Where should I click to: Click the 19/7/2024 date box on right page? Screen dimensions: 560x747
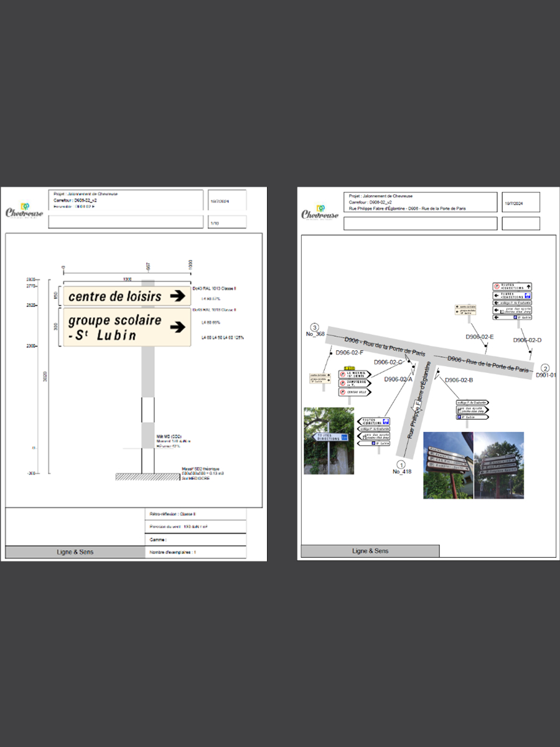click(x=521, y=202)
